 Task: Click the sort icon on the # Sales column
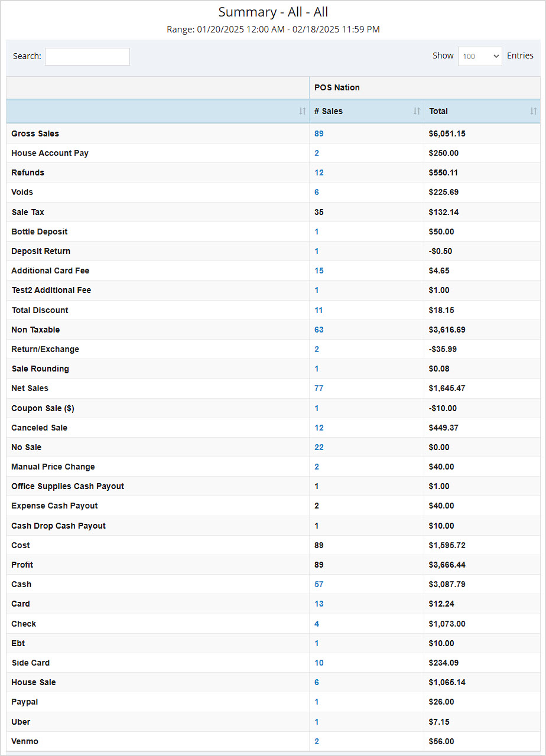pyautogui.click(x=417, y=111)
